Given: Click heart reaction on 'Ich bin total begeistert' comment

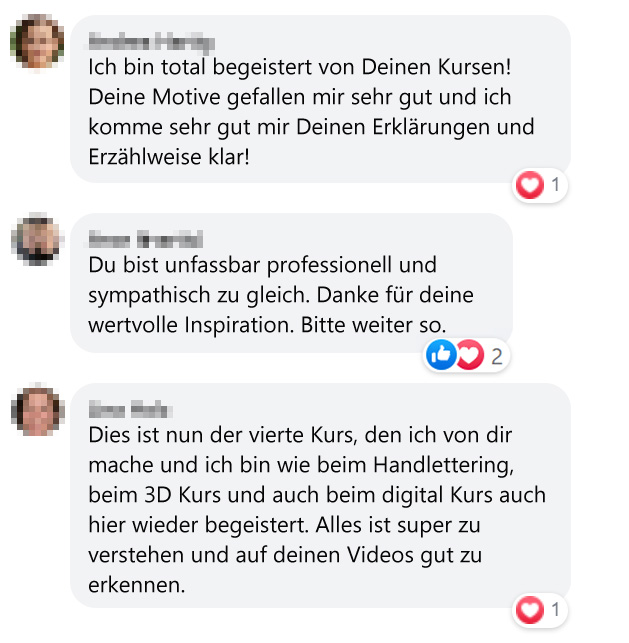Looking at the screenshot, I should 530,185.
